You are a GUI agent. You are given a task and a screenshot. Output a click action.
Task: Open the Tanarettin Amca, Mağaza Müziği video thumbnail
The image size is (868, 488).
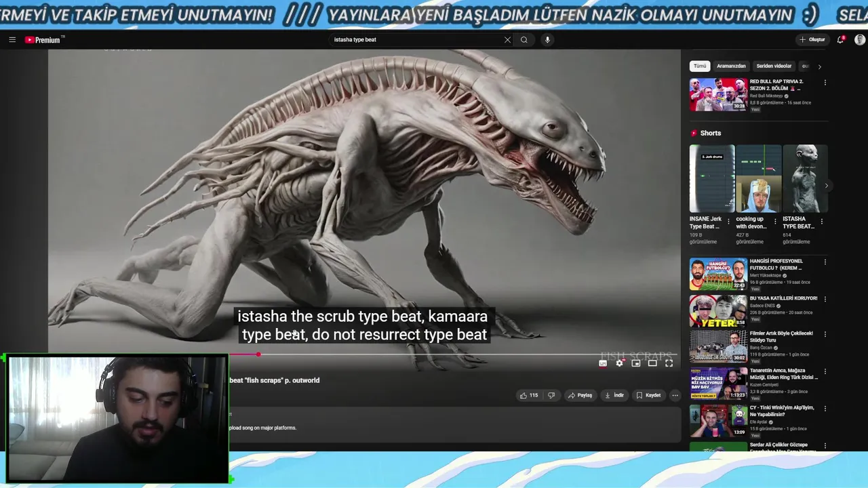coord(718,383)
